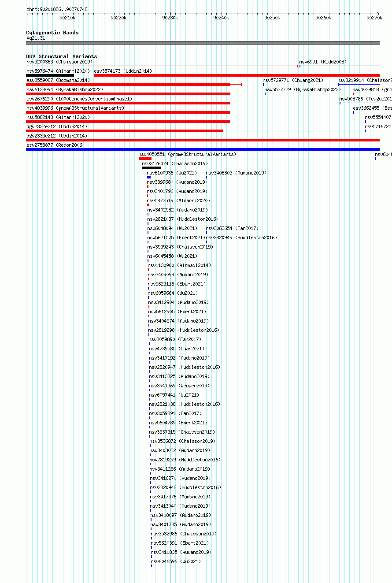Screen dimensions: 392x583
Task: Click nsv3406803 (Audano2019) label
Action: (236, 173)
